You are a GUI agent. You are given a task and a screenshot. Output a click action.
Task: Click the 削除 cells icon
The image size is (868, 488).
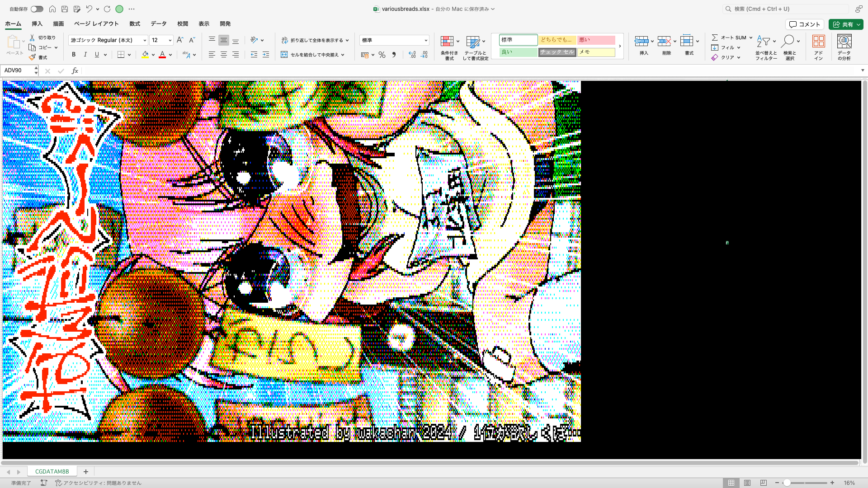pyautogui.click(x=664, y=42)
